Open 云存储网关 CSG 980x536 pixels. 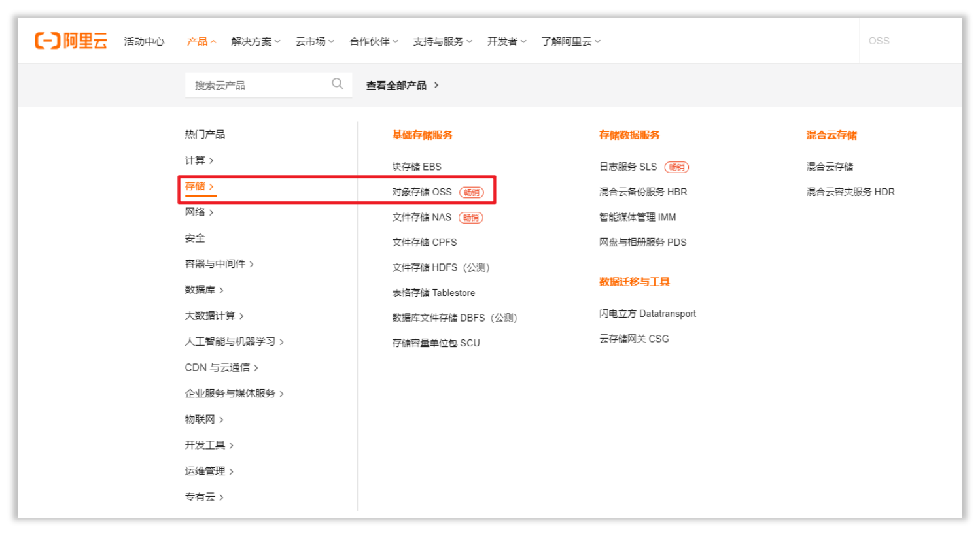point(634,339)
